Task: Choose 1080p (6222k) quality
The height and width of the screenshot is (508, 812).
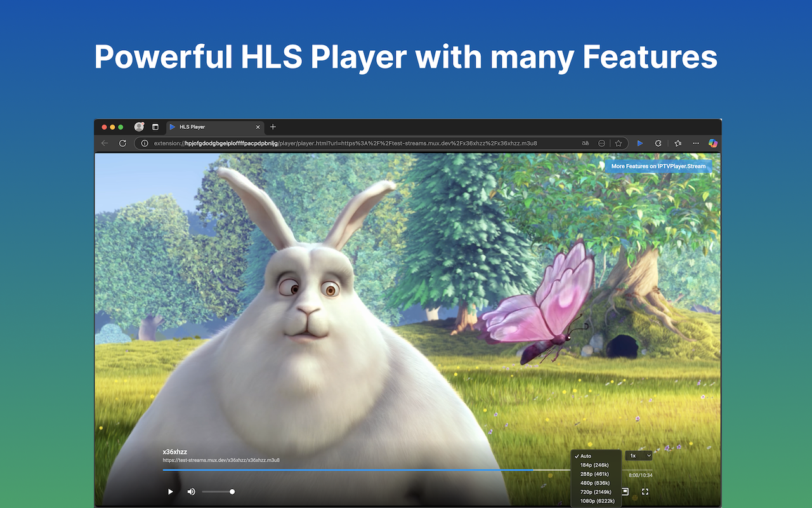Action: click(x=596, y=501)
